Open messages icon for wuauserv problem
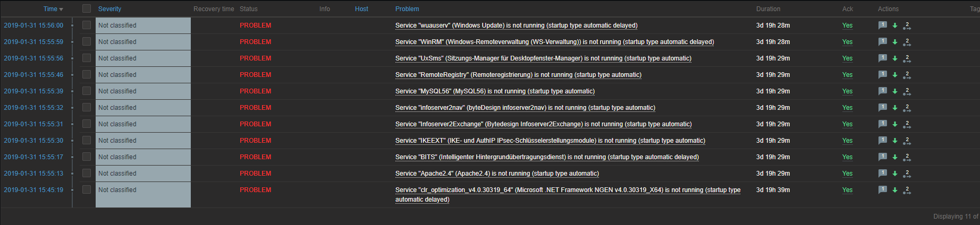Viewport: 980px width, 225px height. (882, 25)
